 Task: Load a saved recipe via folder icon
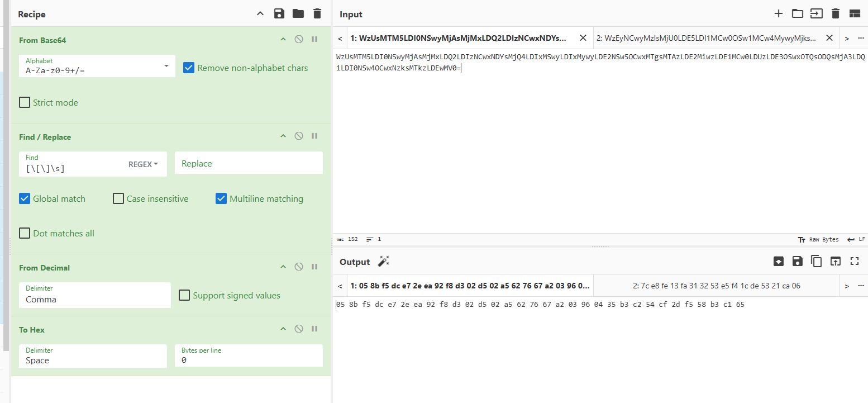298,14
